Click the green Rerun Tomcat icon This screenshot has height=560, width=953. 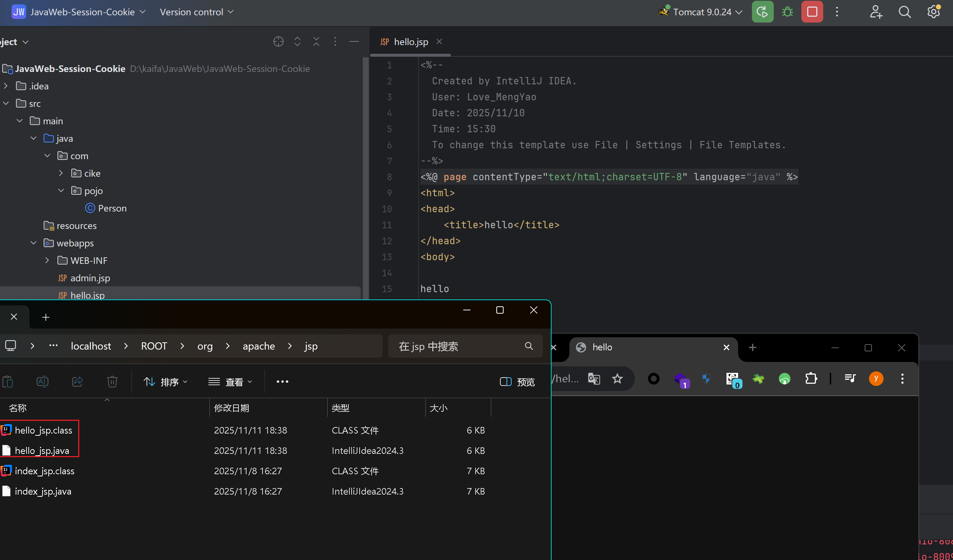[762, 12]
